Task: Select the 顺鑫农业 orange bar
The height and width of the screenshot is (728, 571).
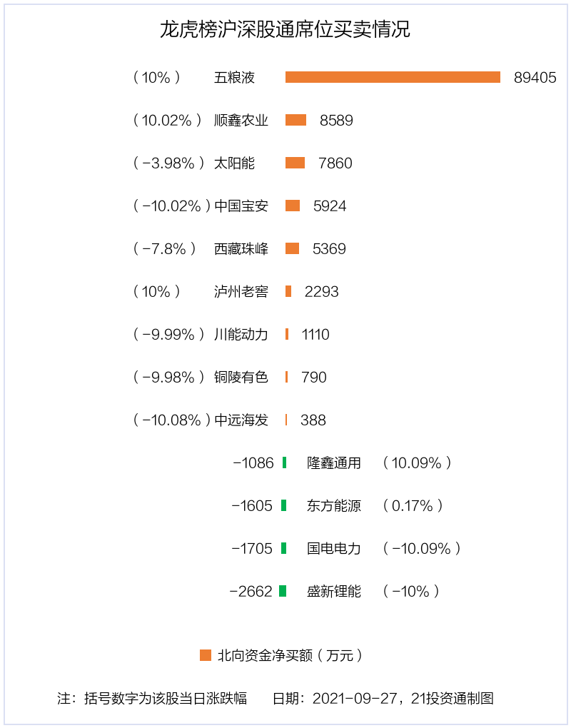Action: coord(295,120)
